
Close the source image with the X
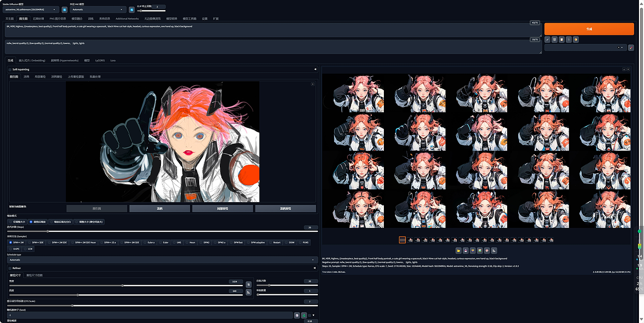point(312,84)
